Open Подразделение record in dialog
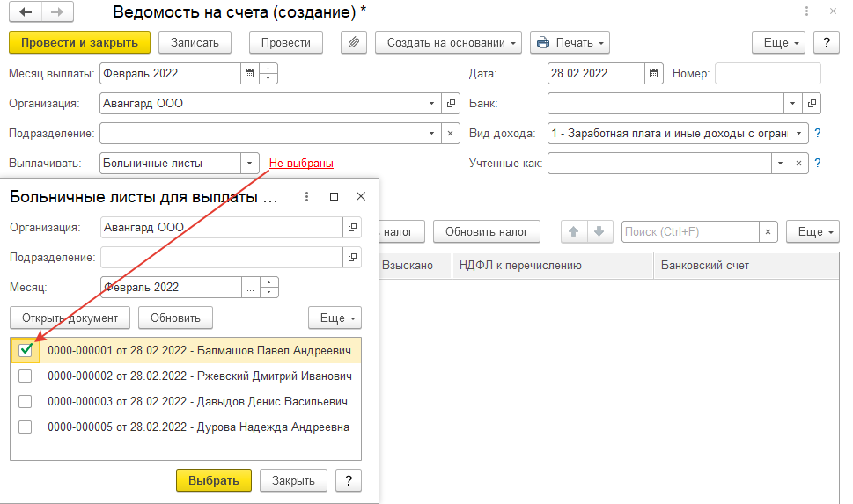Screen dimensions: 853x504 [x=352, y=257]
